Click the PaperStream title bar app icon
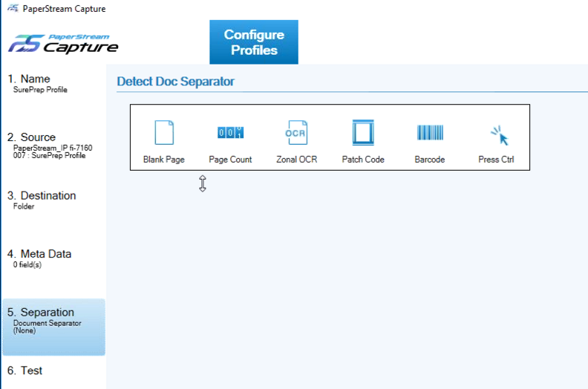This screenshot has height=389, width=588. click(x=13, y=9)
